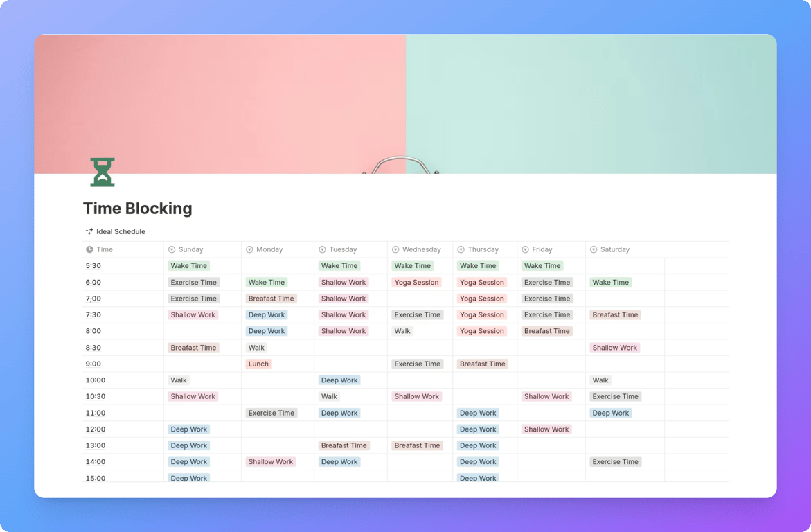Viewport: 811px width, 532px height.
Task: Click Tuesday's Wake Time tag at 5:30
Action: click(x=339, y=265)
